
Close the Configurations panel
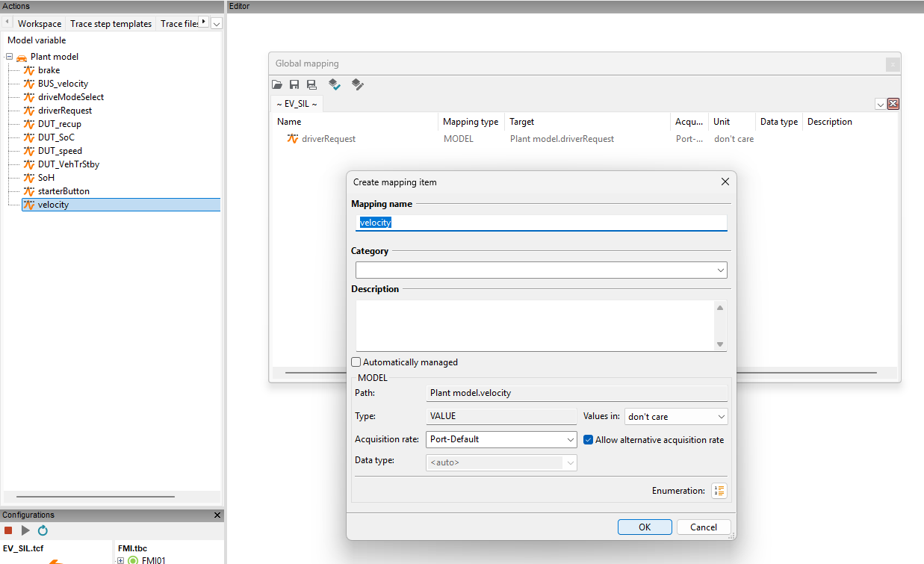point(217,515)
